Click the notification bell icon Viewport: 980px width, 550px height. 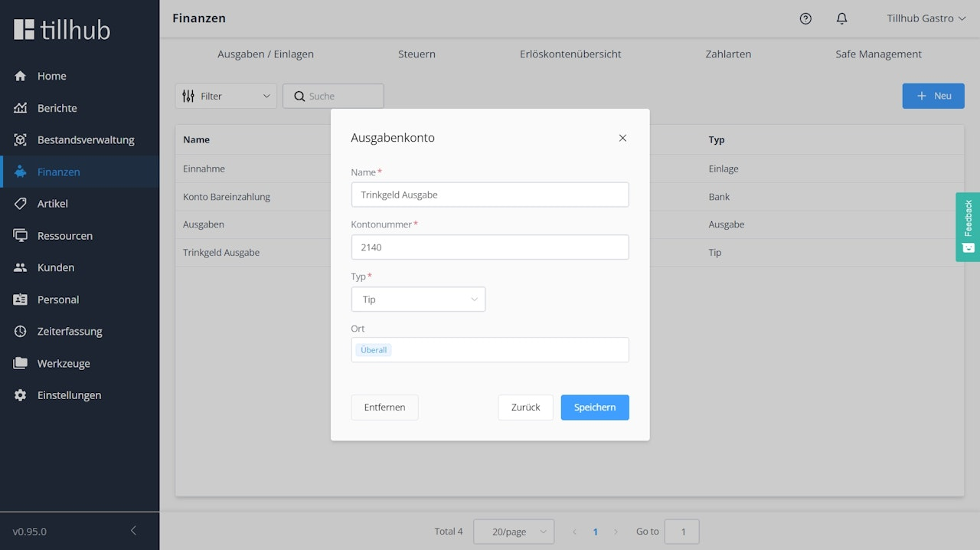pos(841,18)
